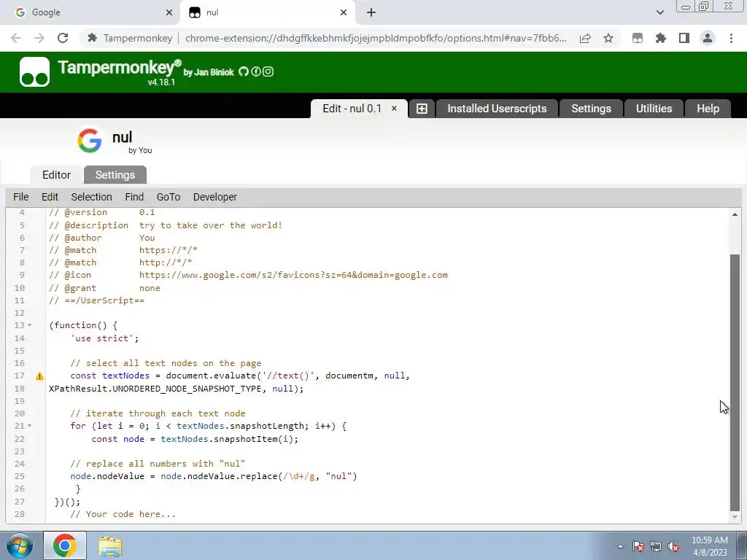
Task: Open the Selection menu
Action: pos(91,197)
